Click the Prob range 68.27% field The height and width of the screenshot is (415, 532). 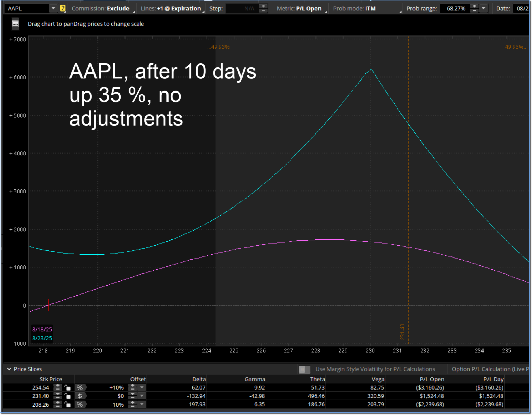coord(455,8)
